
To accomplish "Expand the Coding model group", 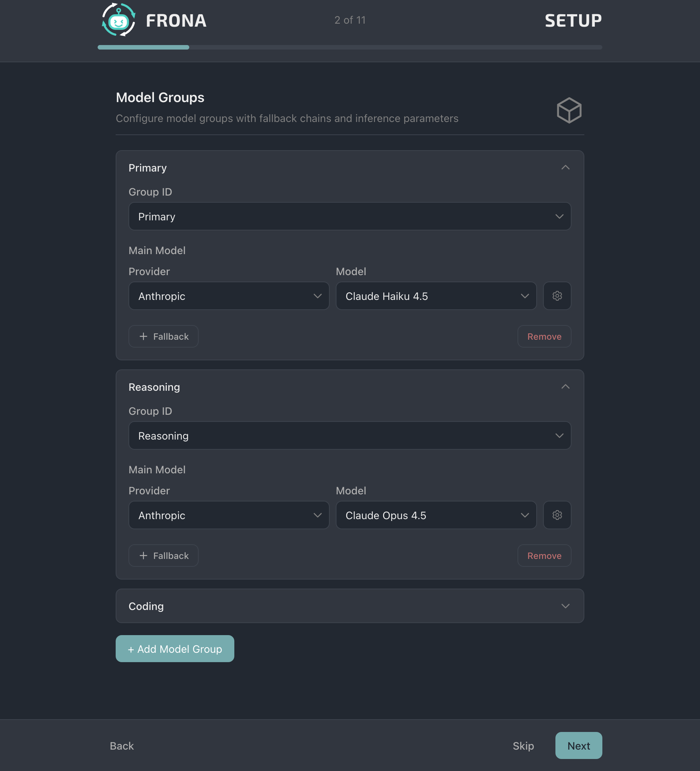I will click(x=566, y=606).
